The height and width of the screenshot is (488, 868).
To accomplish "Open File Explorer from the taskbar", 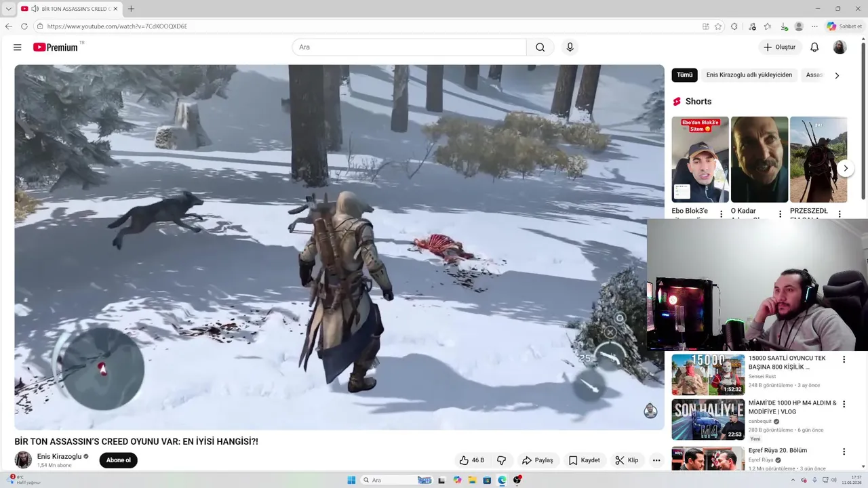I will [x=472, y=480].
